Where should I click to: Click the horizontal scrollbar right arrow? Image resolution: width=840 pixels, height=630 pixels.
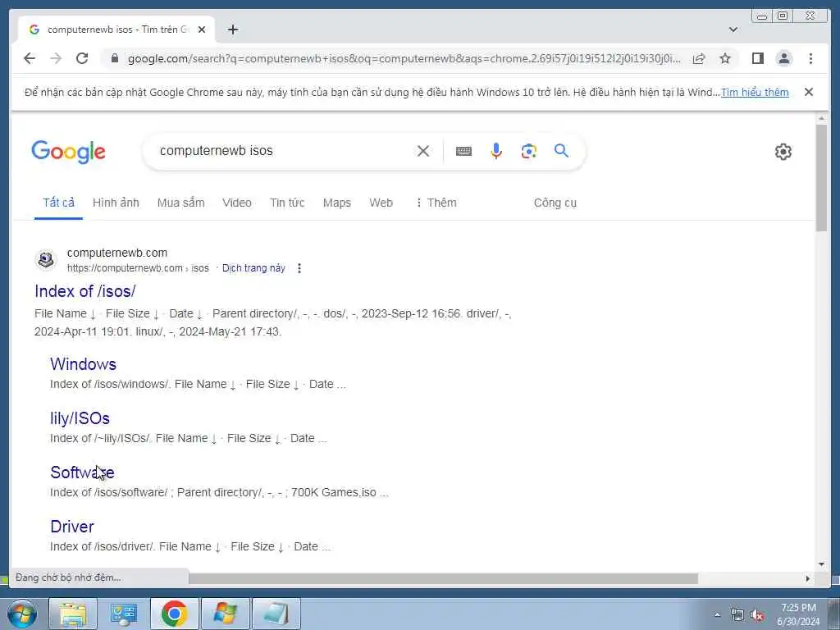(808, 578)
